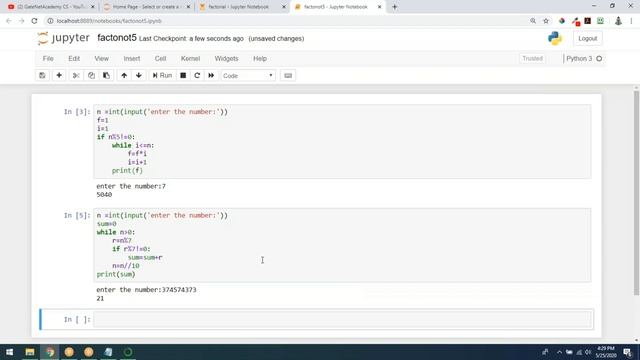The width and height of the screenshot is (640, 360).
Task: Bookmark this page with star icon
Action: 546,21
